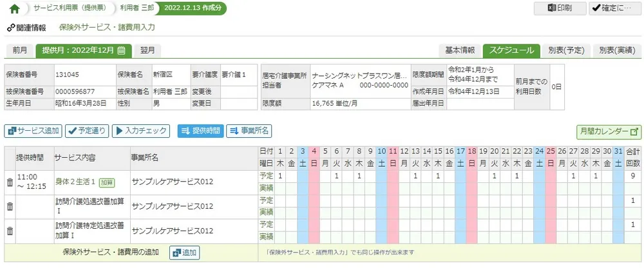Switch to 別表(実績) tab
Viewport: 644px width, 268px height.
(617, 50)
